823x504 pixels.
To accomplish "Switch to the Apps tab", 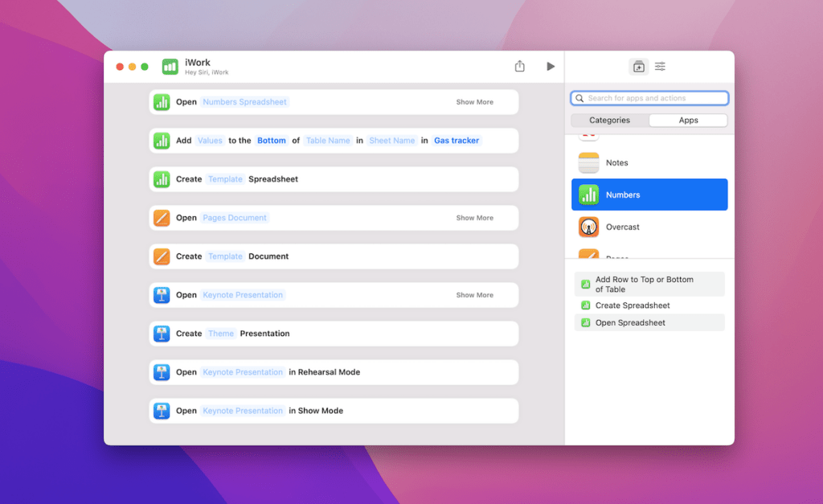I will [x=688, y=121].
